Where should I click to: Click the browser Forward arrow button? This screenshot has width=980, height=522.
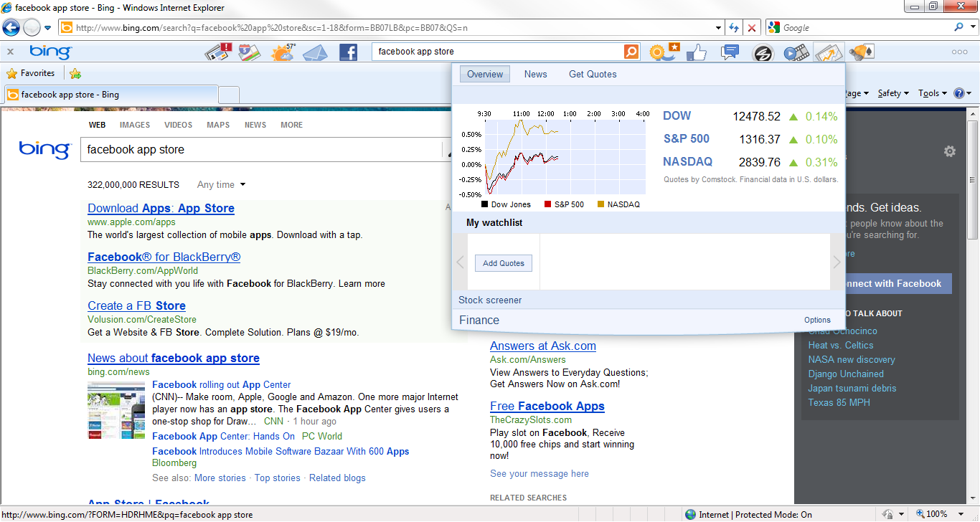click(32, 28)
